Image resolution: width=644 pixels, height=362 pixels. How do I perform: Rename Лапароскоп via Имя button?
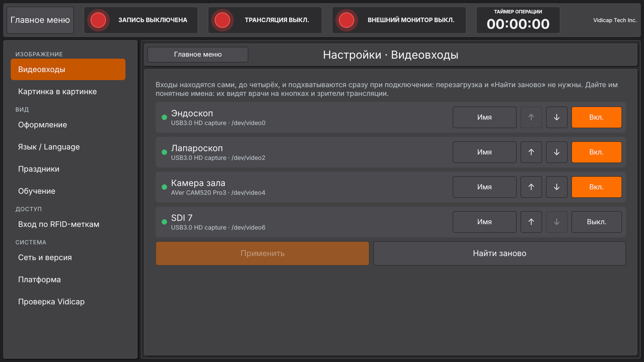(x=484, y=152)
